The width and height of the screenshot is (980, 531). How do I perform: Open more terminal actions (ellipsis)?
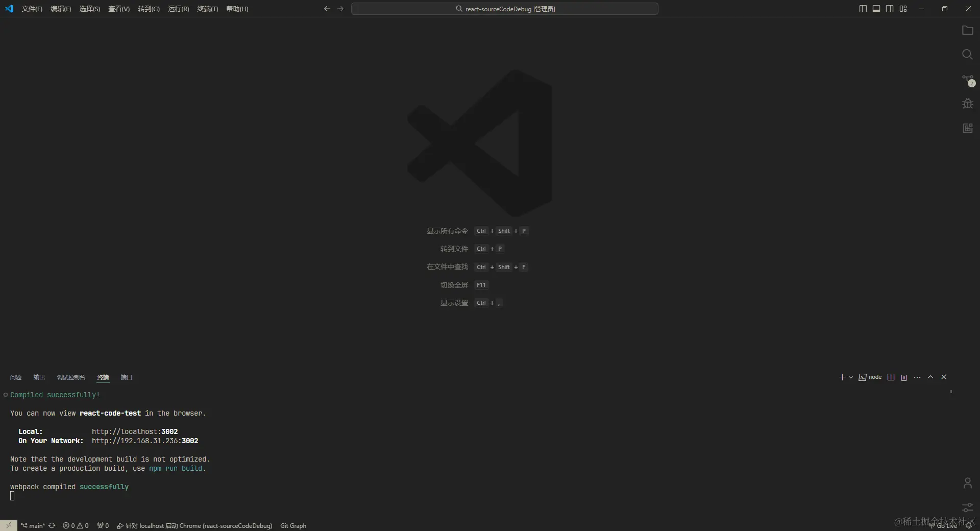pyautogui.click(x=917, y=377)
